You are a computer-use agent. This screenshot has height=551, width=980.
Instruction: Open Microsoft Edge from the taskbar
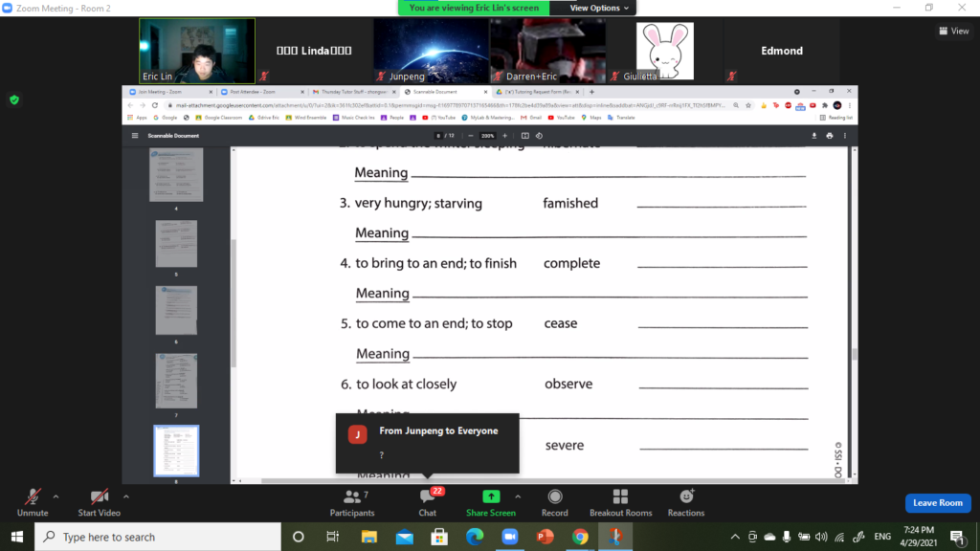[x=475, y=537]
